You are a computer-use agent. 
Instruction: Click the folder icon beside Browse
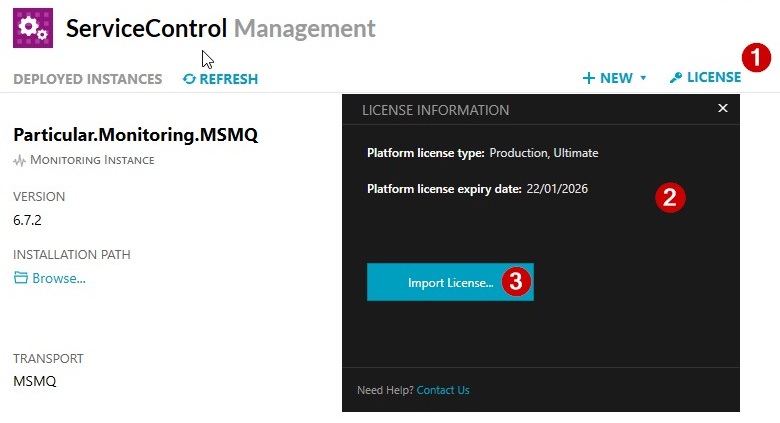20,278
